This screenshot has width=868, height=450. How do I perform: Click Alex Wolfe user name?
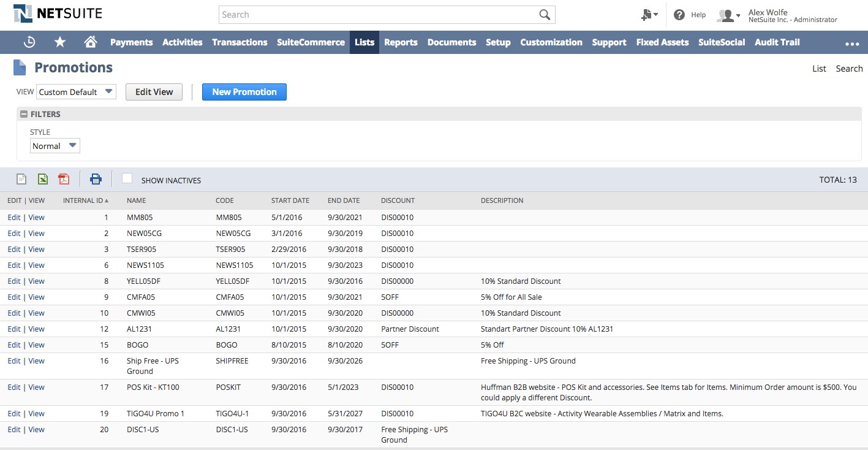(768, 12)
